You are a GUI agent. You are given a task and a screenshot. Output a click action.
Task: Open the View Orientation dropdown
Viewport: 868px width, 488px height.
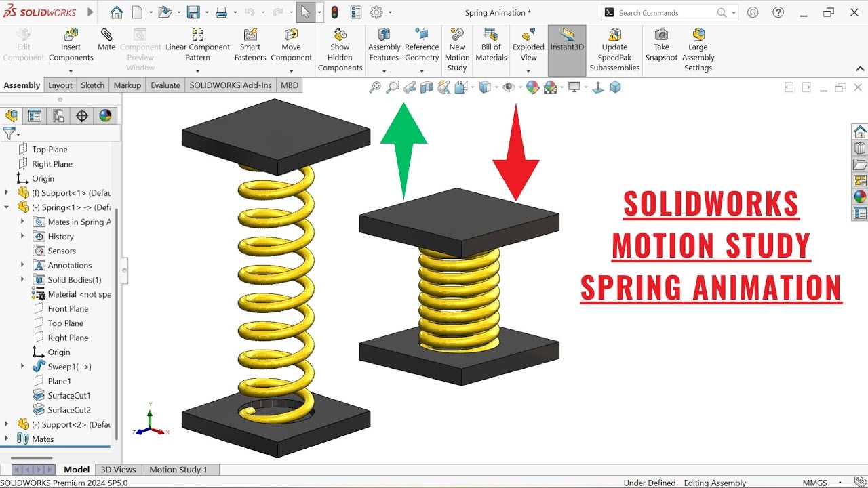point(471,87)
